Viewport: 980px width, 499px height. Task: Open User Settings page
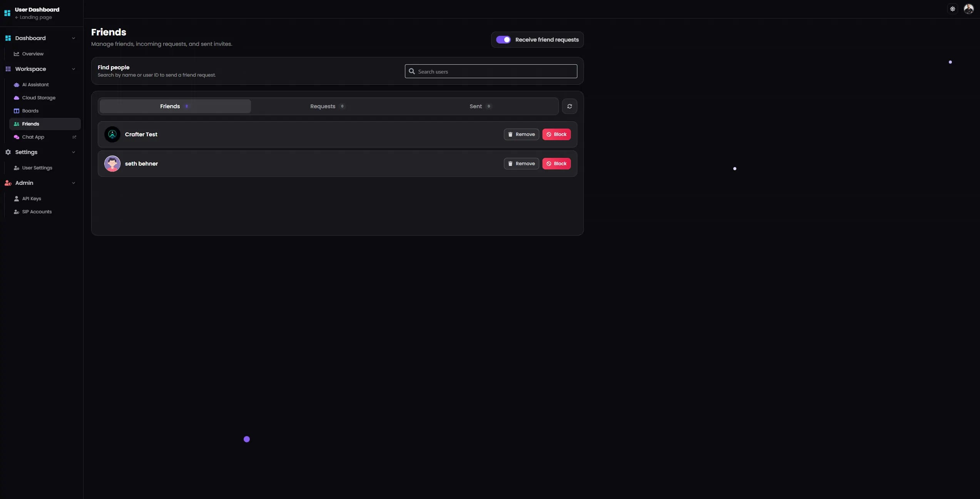click(x=45, y=168)
